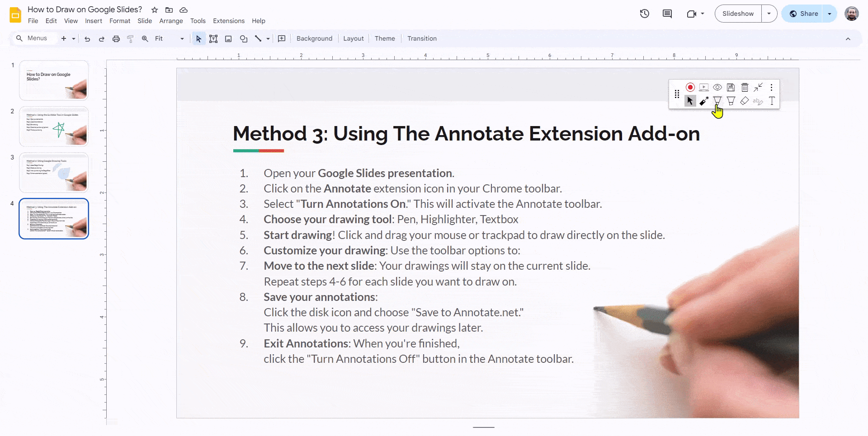Save annotations using the disk icon
Screen dimensions: 868x436
(x=731, y=87)
